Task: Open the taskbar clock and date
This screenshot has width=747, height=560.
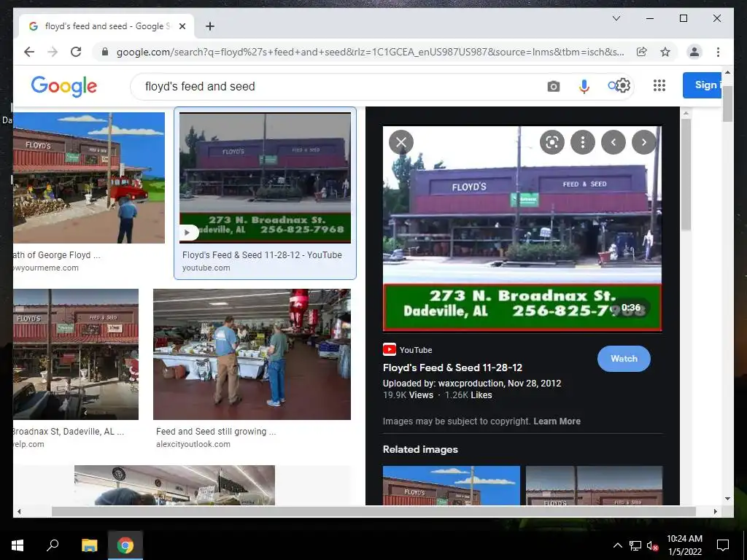Action: coord(684,545)
